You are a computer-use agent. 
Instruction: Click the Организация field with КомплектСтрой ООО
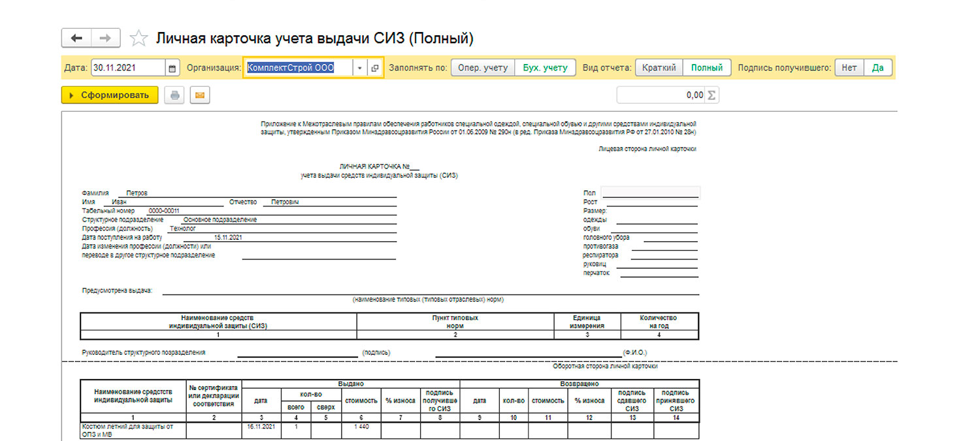tap(298, 68)
